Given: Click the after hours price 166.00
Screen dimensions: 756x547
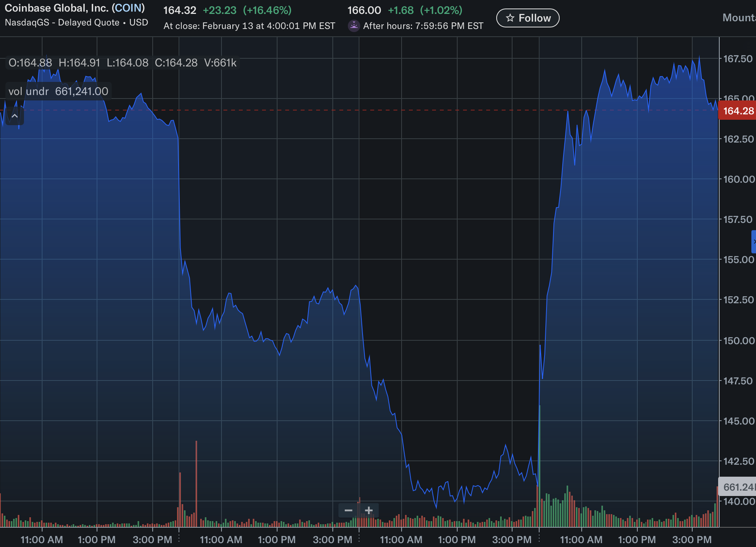Looking at the screenshot, I should pos(364,10).
